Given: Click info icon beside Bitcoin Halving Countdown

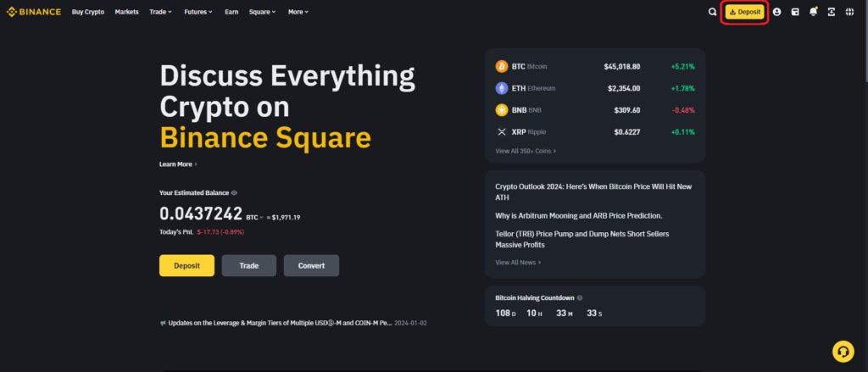Looking at the screenshot, I should tap(580, 297).
